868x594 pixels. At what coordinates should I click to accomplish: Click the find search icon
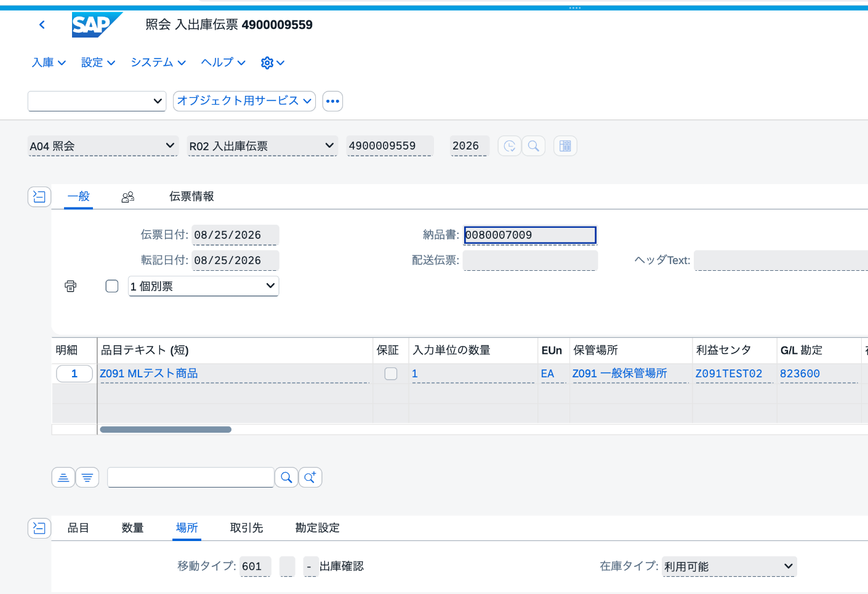pos(286,477)
